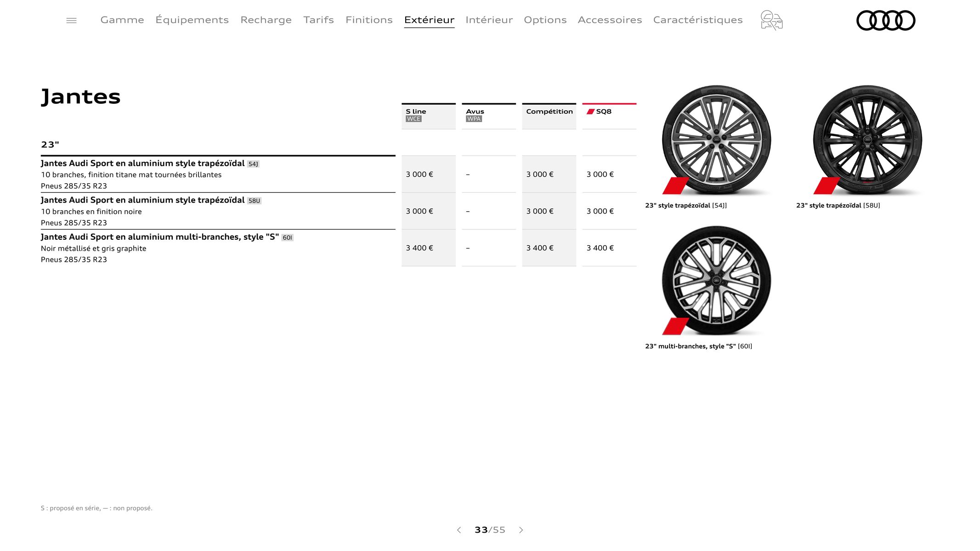Click the WPA code badge
Viewport: 980px width, 551px height.
tap(474, 119)
